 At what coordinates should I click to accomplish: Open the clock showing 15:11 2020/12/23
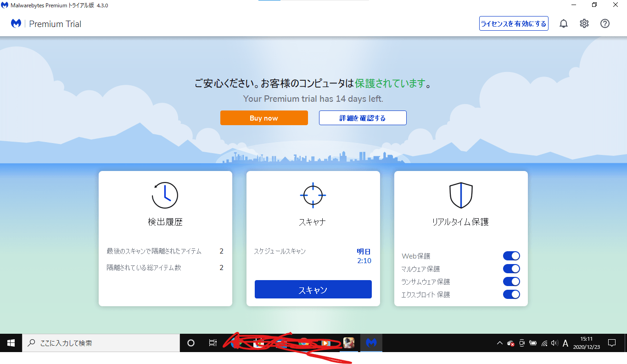[586, 343]
